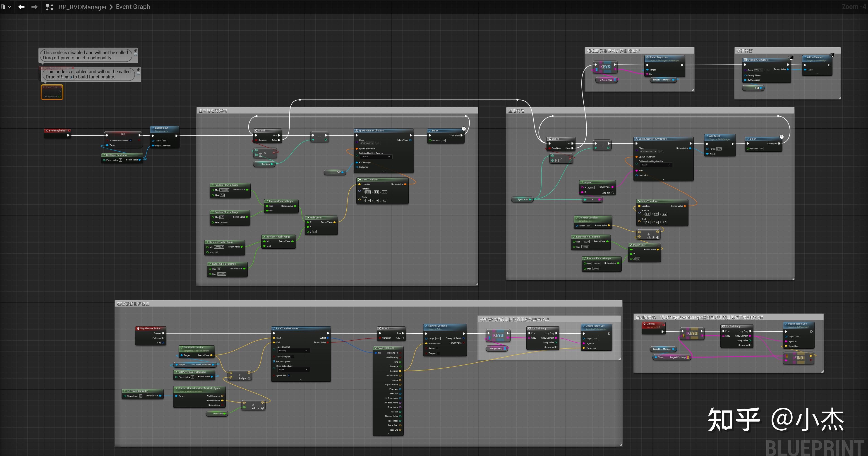Click the navigate forward arrow icon
Screen dimensions: 868x456
34,7
